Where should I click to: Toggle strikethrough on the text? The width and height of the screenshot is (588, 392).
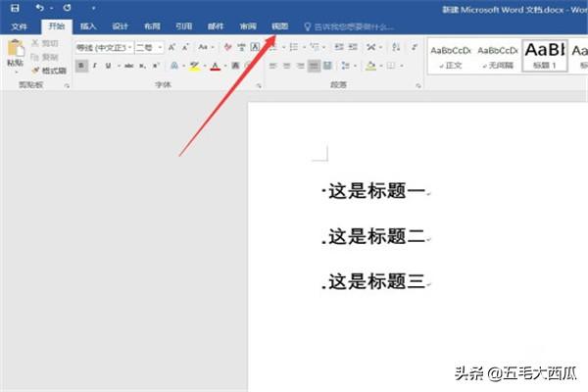129,66
